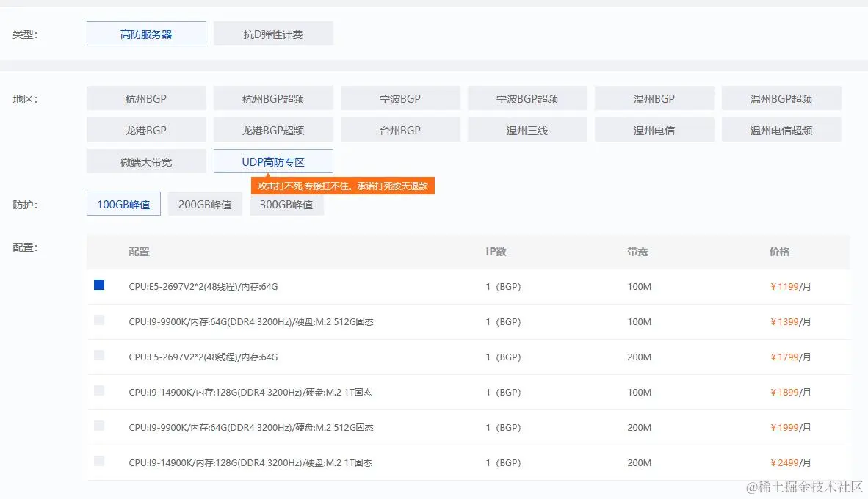Click the orange 攻击打不死 tooltip banner
This screenshot has width=868, height=499.
(x=343, y=186)
